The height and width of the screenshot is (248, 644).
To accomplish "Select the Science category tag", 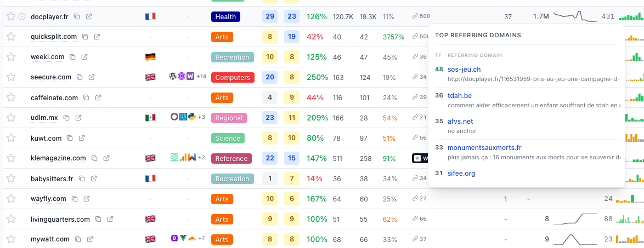I will (x=228, y=138).
